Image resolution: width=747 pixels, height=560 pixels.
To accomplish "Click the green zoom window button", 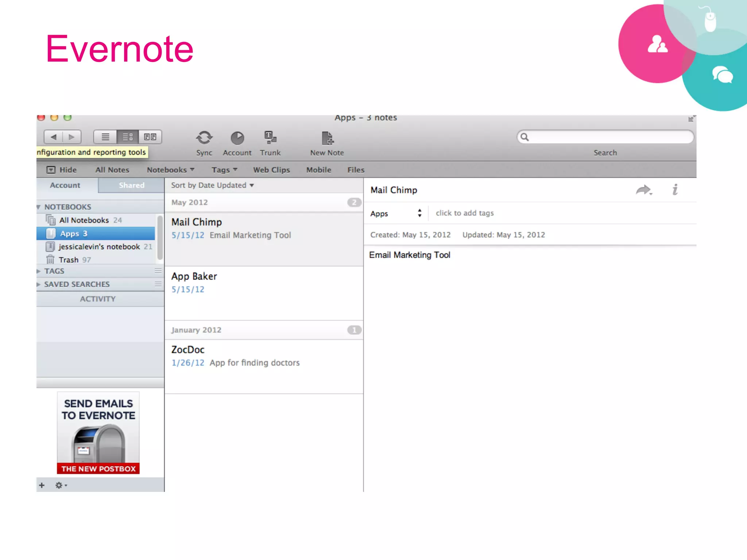I will click(67, 118).
